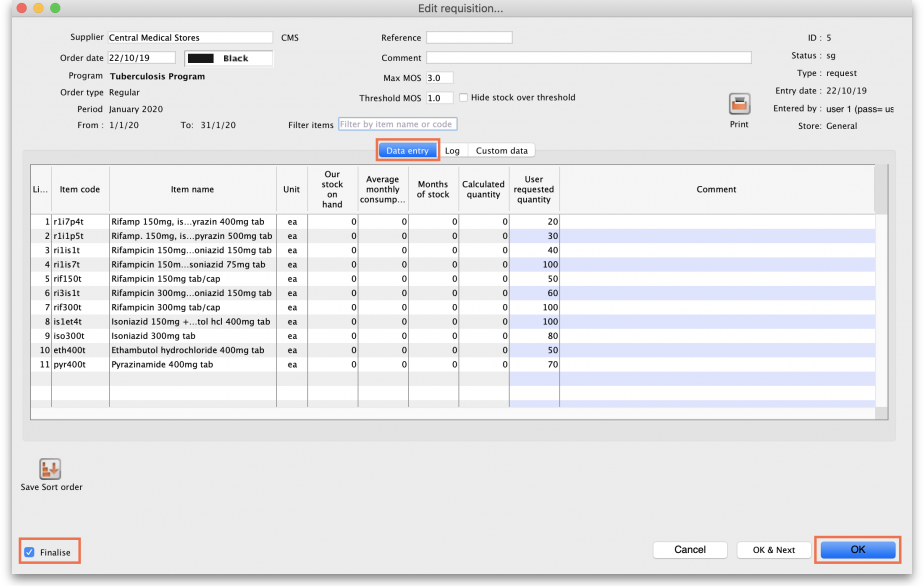Screen dimensions: 924x586
Task: Open the Custom data tab
Action: tap(501, 151)
